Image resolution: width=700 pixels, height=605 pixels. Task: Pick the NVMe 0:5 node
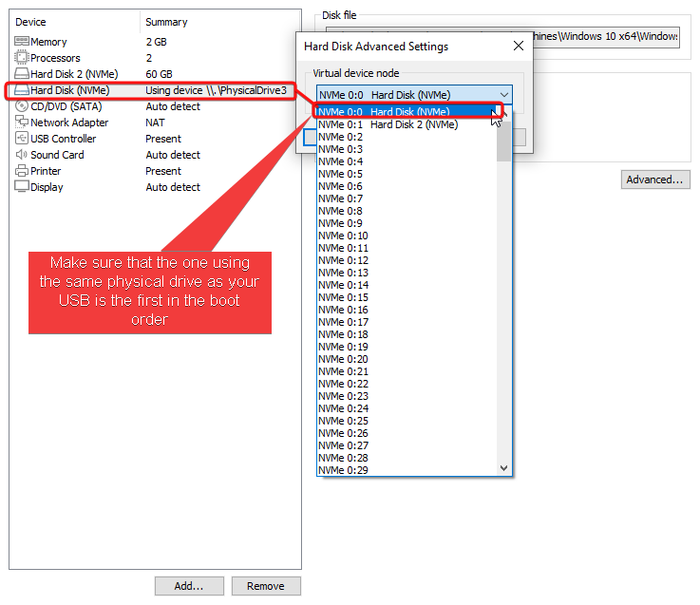407,174
